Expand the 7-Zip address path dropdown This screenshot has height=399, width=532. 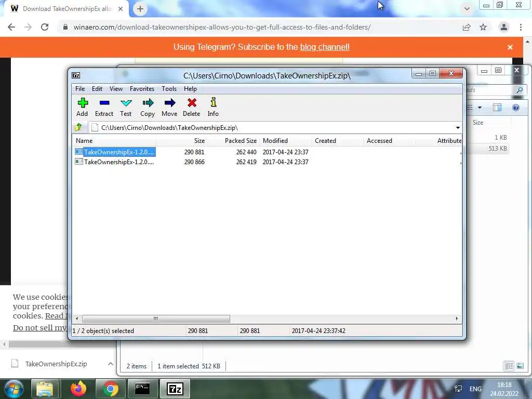click(x=458, y=128)
